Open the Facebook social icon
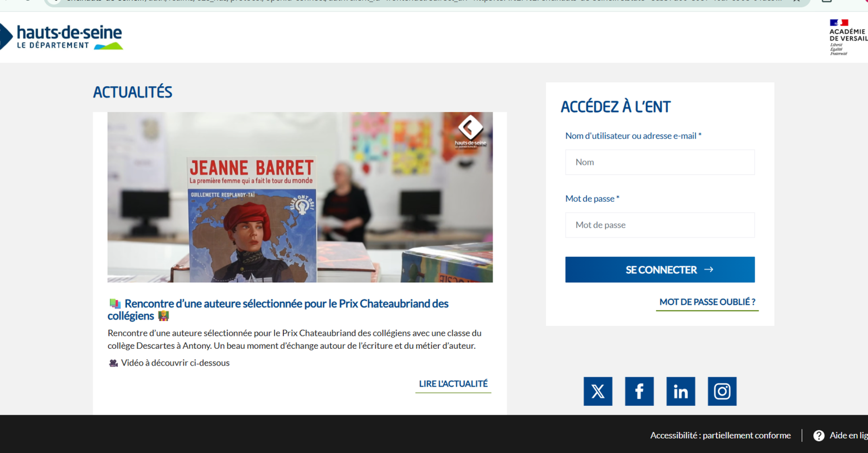868x453 pixels. (639, 391)
